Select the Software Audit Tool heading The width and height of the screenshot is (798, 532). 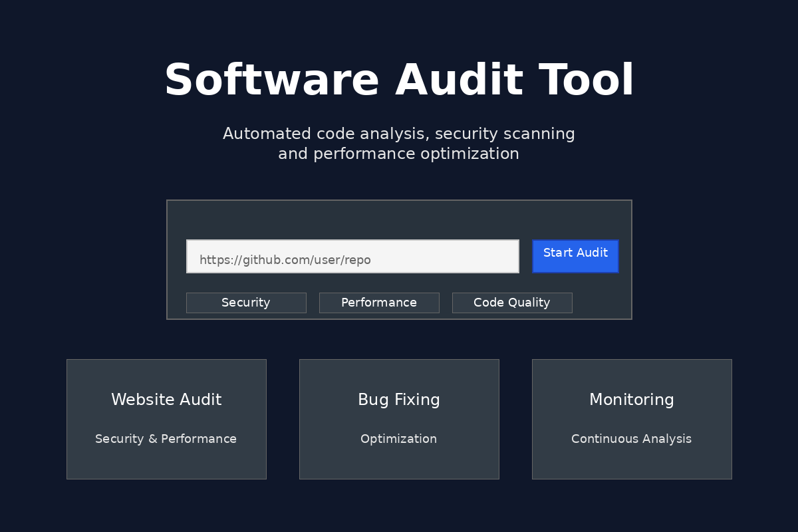coord(399,79)
